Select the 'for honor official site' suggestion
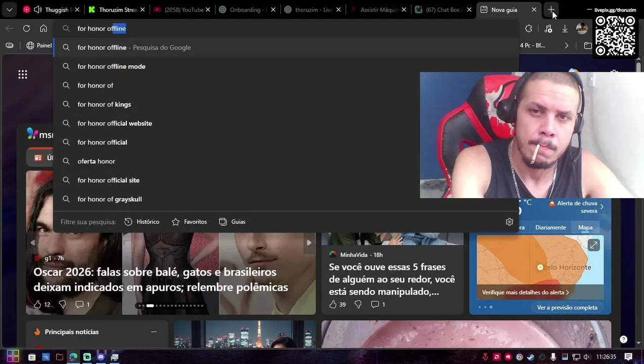Image resolution: width=644 pixels, height=364 pixels. [286, 180]
